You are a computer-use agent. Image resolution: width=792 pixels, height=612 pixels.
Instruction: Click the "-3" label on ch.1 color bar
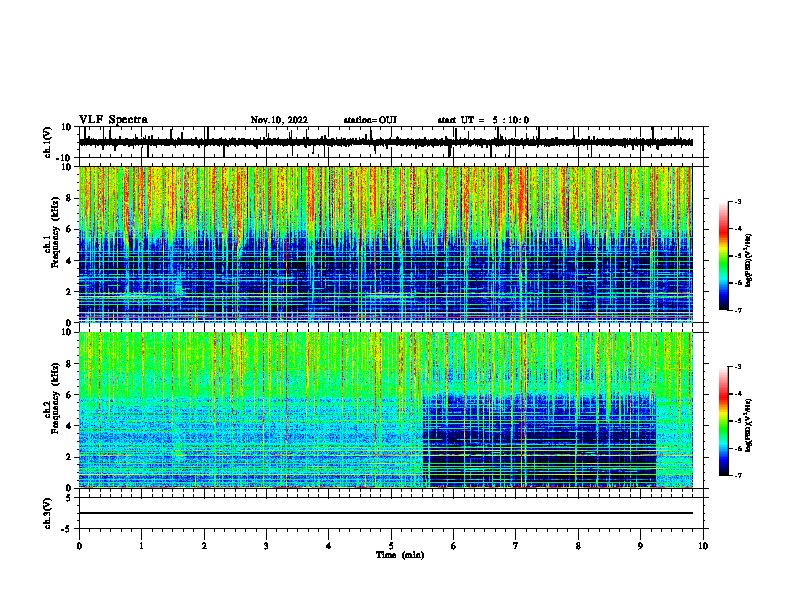tap(738, 201)
